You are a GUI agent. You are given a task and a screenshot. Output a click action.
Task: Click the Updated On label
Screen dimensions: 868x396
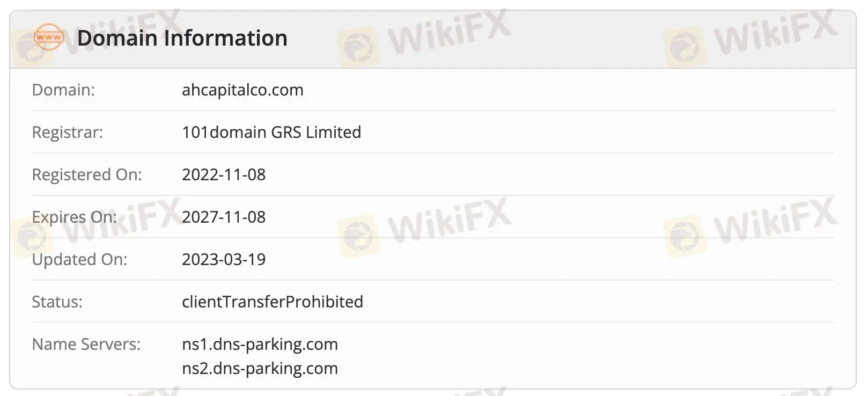[79, 259]
